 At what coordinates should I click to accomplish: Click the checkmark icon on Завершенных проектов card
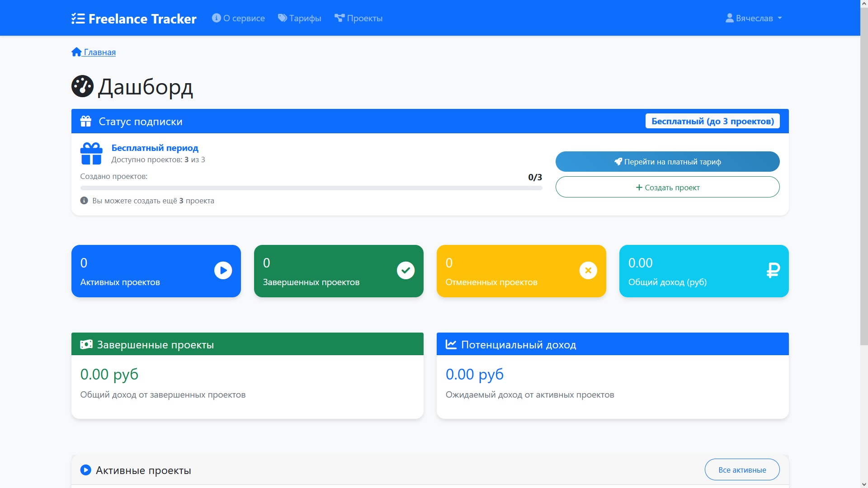coord(406,270)
